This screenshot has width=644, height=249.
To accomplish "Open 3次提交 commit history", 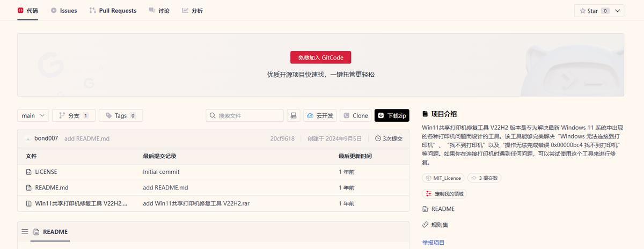I will pos(389,138).
